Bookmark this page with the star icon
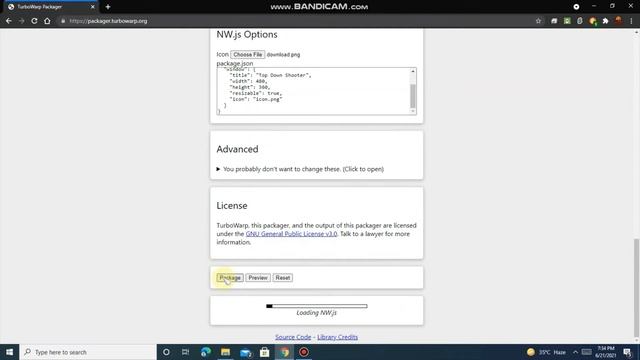 (x=538, y=21)
